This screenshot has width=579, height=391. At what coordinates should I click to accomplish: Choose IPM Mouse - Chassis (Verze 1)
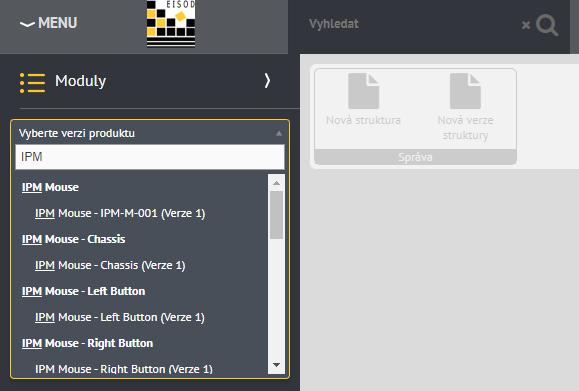[x=110, y=265]
